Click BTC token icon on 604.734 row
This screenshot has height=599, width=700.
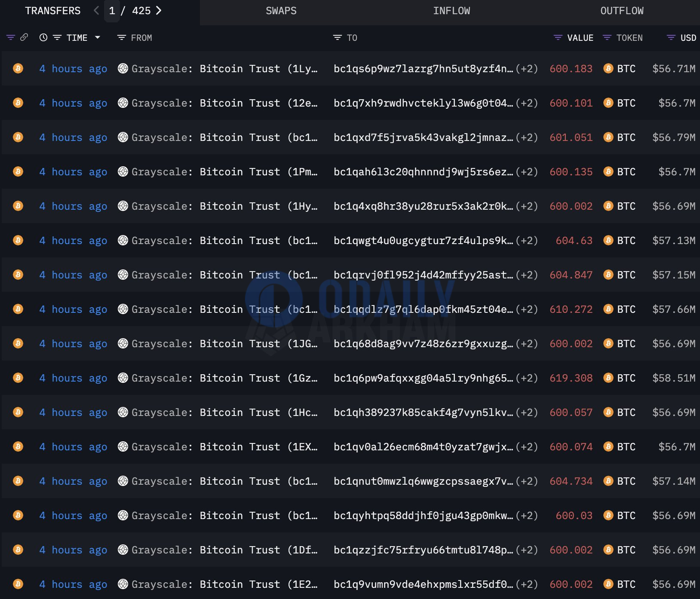tap(608, 481)
